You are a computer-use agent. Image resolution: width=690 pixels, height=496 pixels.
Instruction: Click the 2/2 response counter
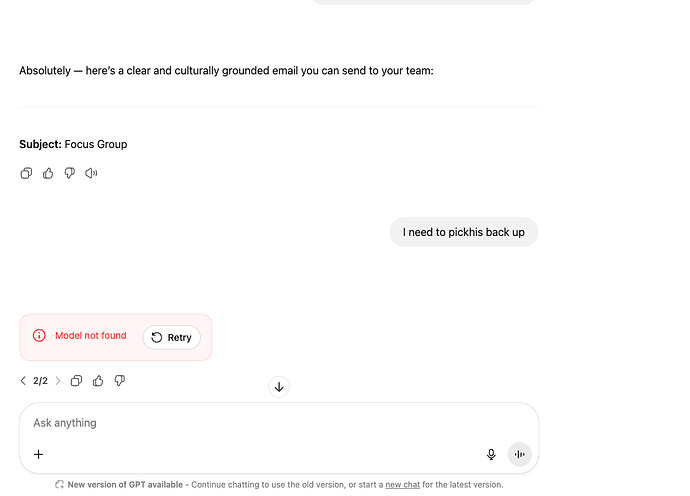40,381
